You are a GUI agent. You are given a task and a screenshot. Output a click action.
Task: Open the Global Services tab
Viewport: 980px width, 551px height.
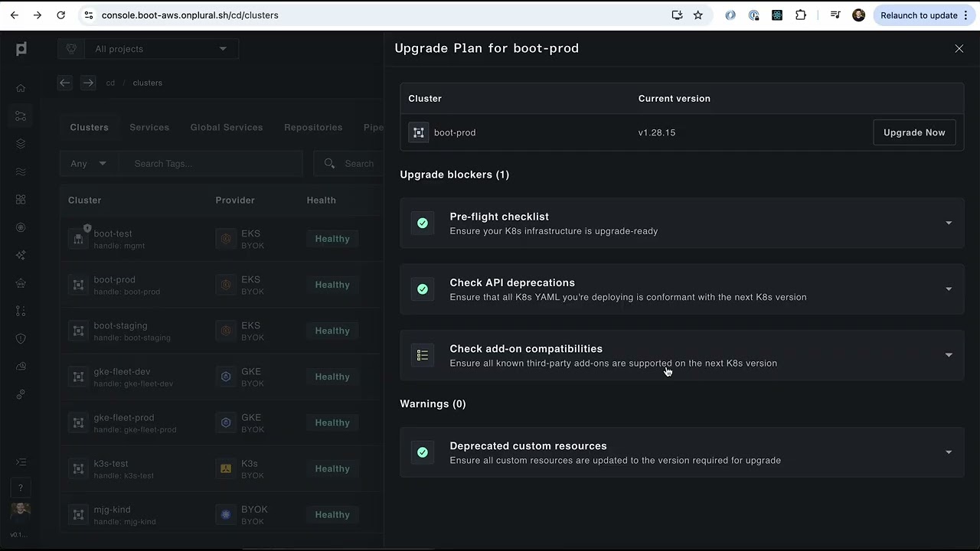click(x=226, y=127)
